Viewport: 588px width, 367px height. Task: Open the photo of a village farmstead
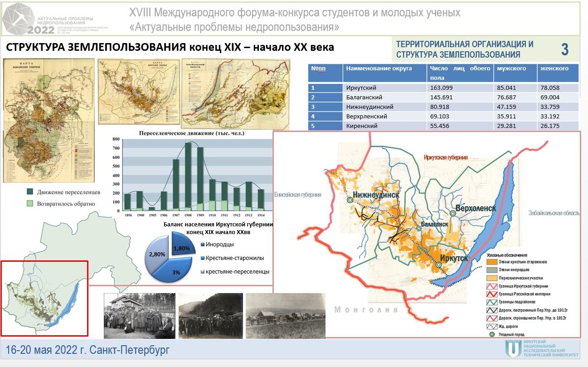(x=286, y=315)
